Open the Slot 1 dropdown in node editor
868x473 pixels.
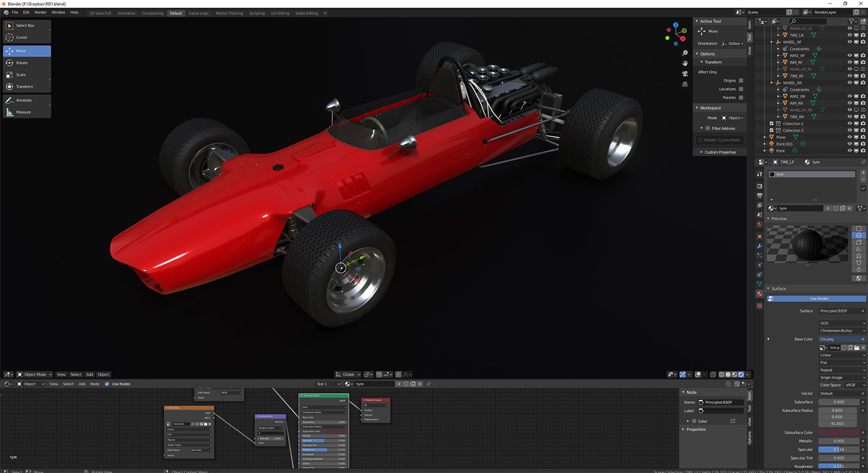[329, 384]
